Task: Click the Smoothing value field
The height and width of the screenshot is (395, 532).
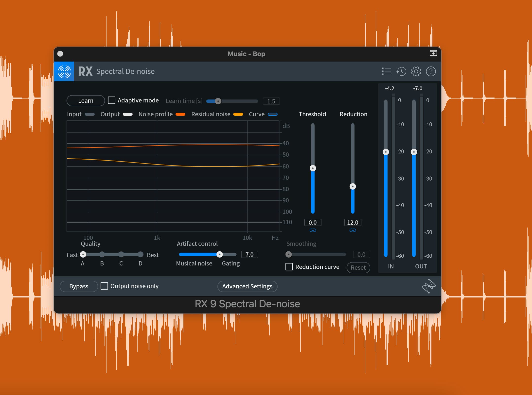Action: [x=361, y=254]
